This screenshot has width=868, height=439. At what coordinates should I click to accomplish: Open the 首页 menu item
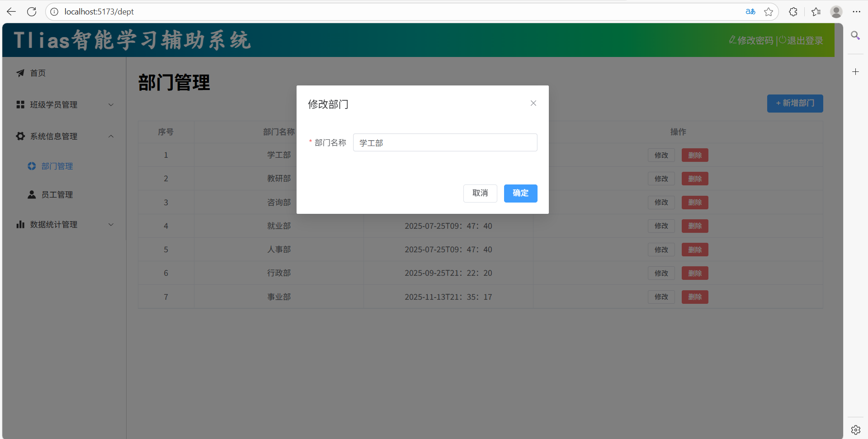[x=64, y=73]
